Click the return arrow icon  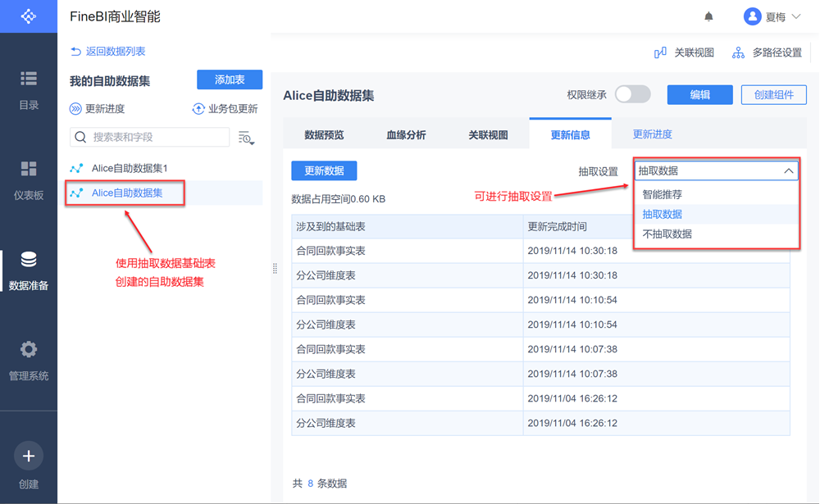coord(75,52)
